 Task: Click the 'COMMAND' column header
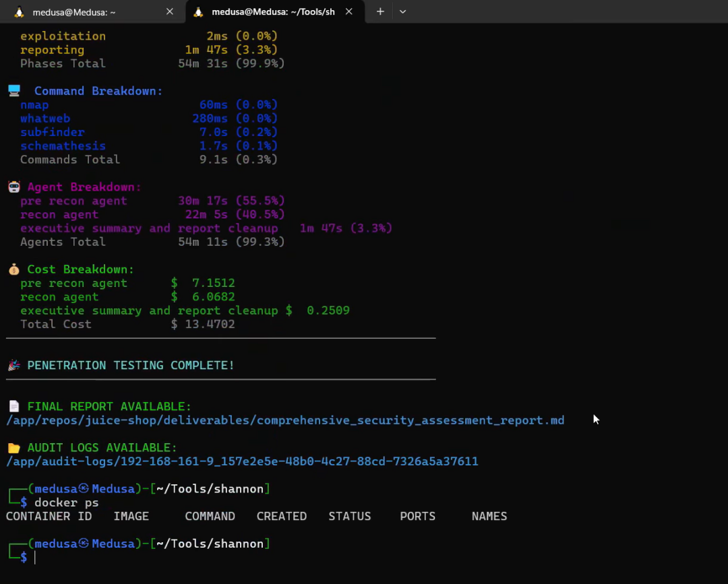210,516
